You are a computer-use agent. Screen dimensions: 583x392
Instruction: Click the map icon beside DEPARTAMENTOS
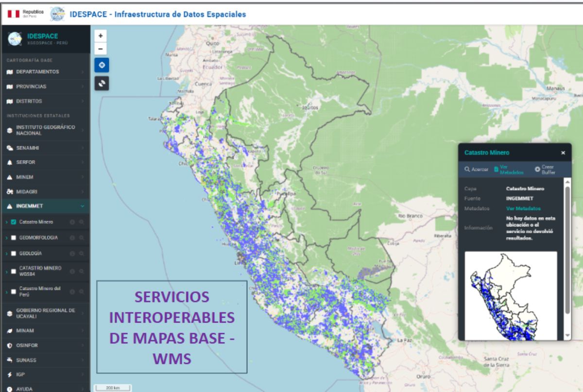coord(10,72)
